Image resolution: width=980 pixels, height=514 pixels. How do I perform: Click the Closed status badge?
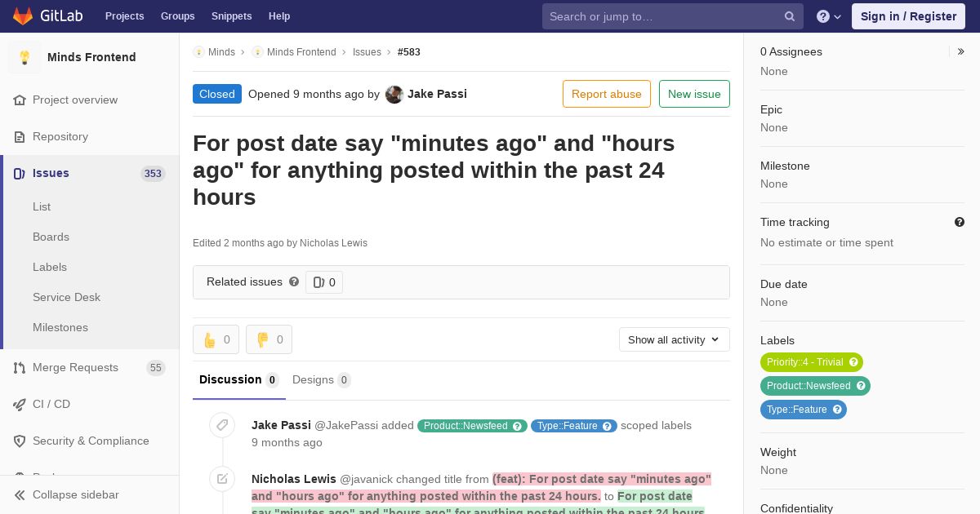tap(217, 94)
